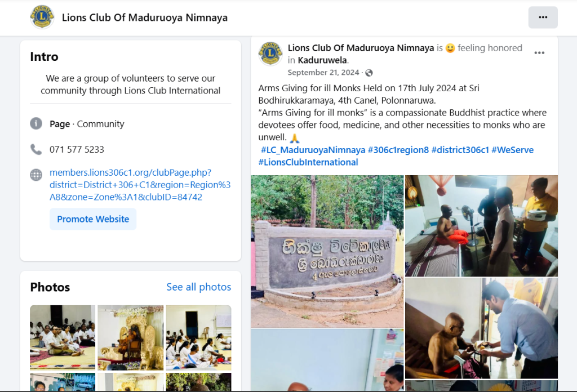Viewport: 577px width, 392px height.
Task: Click the globe icon beside the website link
Action: coord(36,175)
